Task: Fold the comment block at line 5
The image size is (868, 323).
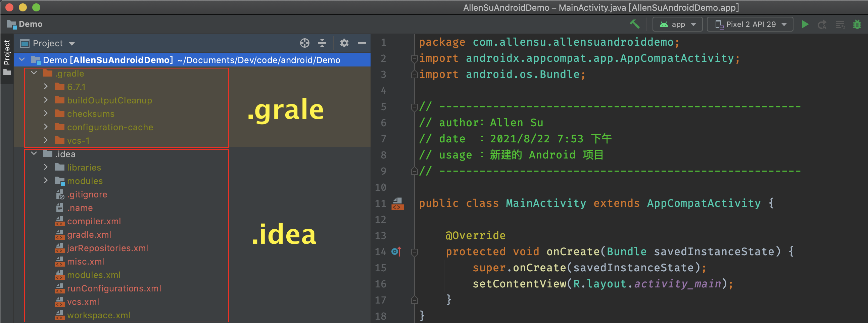Action: pos(415,107)
